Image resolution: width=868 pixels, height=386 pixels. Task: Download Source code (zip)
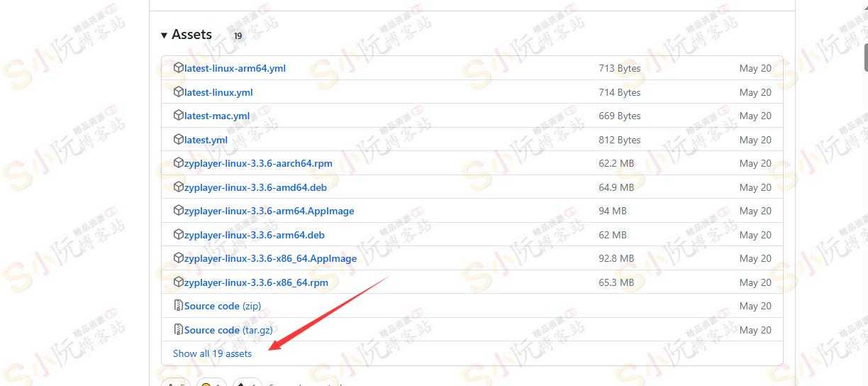click(x=223, y=306)
